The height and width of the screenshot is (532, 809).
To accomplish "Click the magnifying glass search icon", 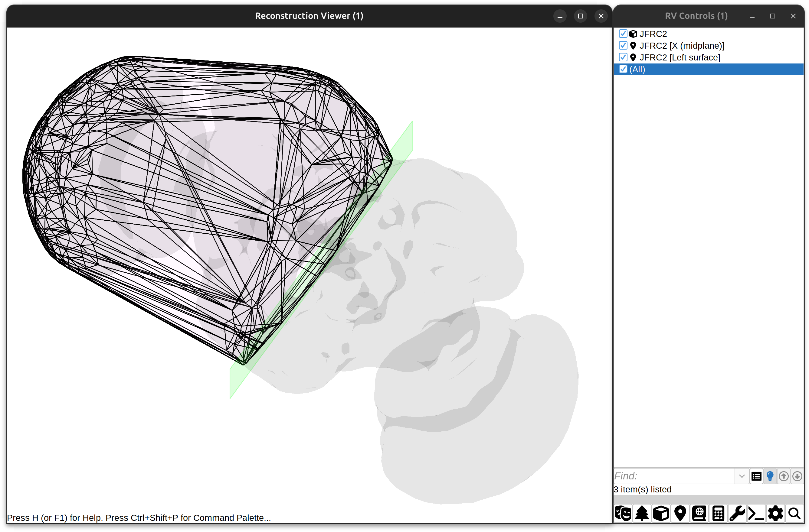I will coord(794,513).
